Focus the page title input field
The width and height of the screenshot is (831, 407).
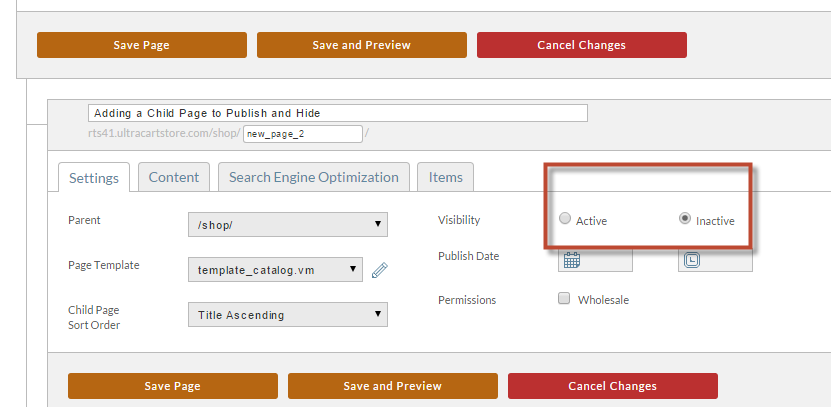pyautogui.click(x=338, y=113)
